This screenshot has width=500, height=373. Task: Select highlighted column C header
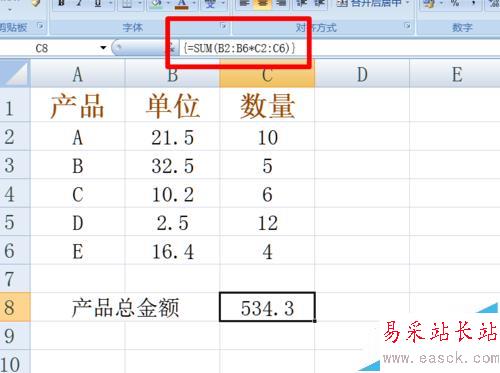click(267, 74)
